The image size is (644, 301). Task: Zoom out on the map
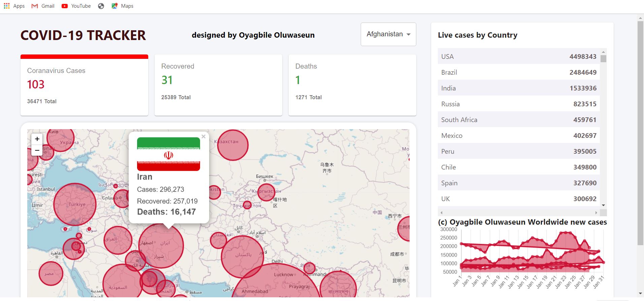click(x=37, y=150)
